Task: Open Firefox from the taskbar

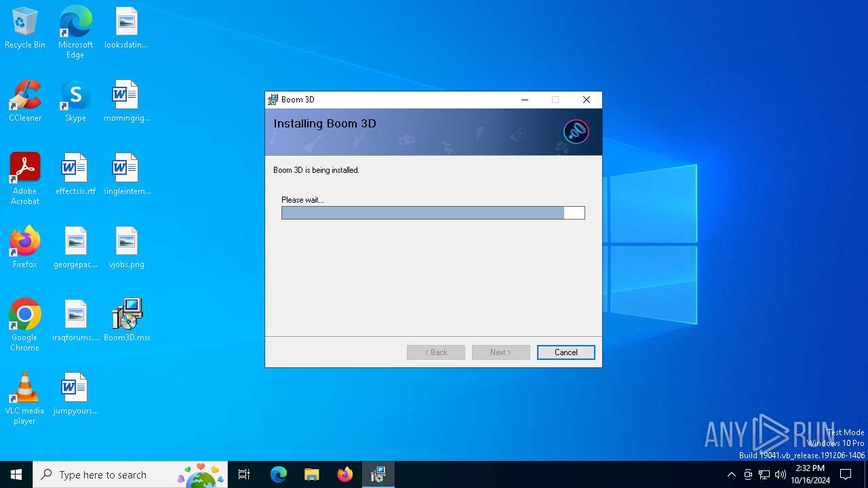Action: [x=345, y=474]
